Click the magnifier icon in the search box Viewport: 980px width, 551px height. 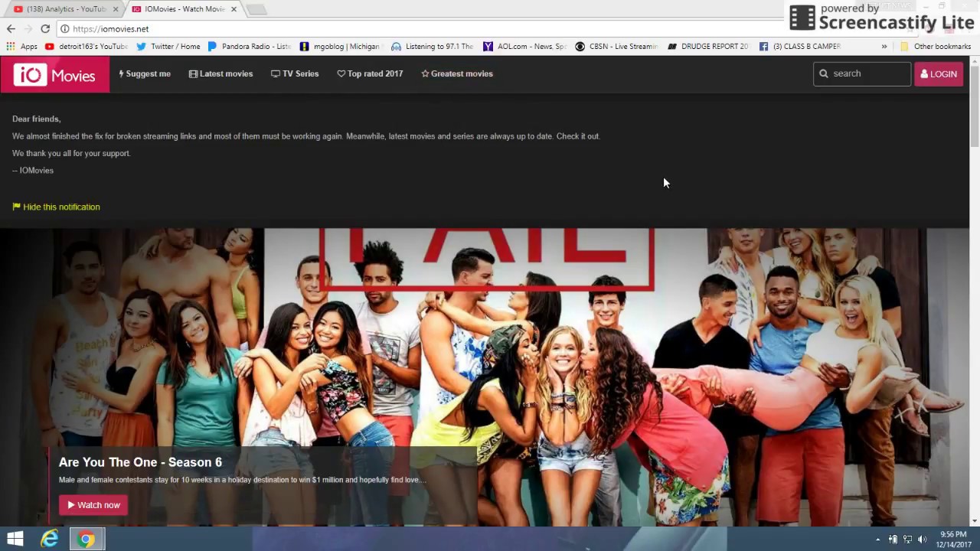click(824, 73)
